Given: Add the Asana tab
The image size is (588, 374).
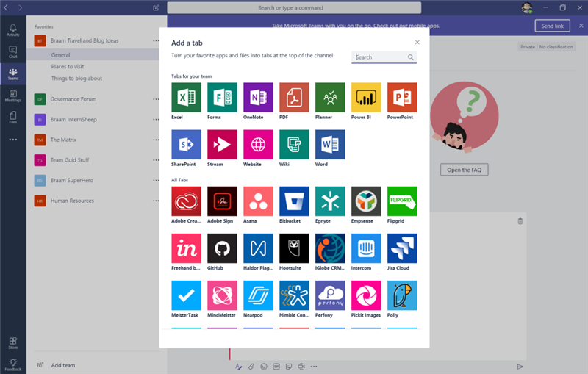Looking at the screenshot, I should tap(258, 201).
